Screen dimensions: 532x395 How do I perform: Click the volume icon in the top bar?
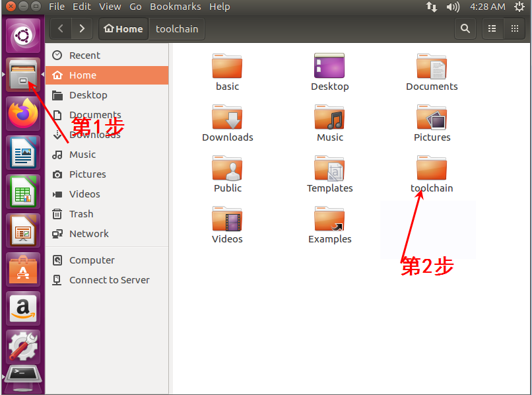(452, 7)
